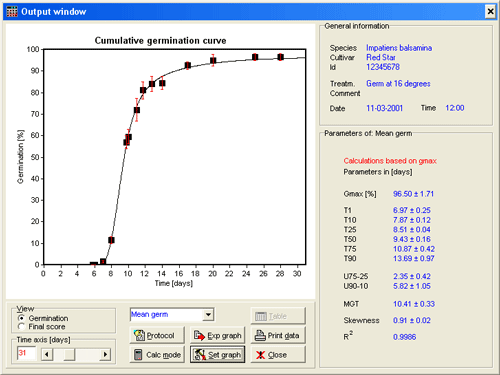Click Gmax value 96.50 ± 1.71
The width and height of the screenshot is (500, 375).
(414, 194)
